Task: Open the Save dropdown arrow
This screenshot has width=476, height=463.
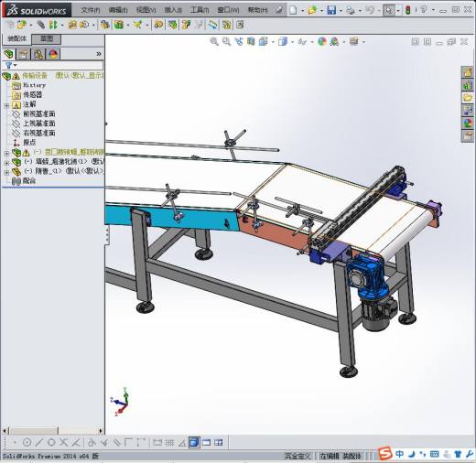Action: pos(341,11)
